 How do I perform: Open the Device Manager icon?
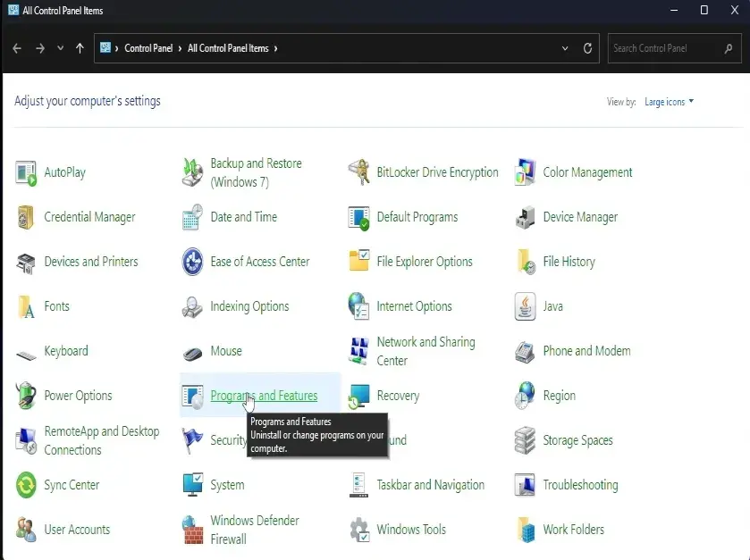(526, 217)
